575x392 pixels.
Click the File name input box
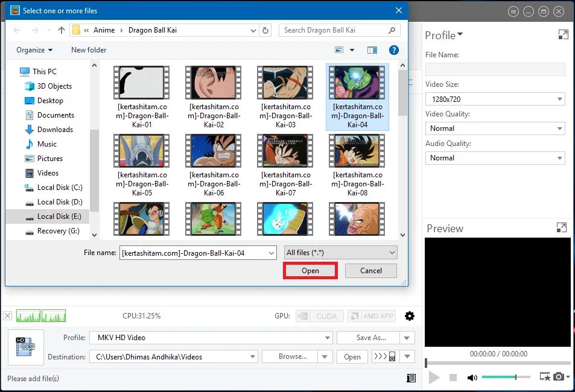point(193,253)
